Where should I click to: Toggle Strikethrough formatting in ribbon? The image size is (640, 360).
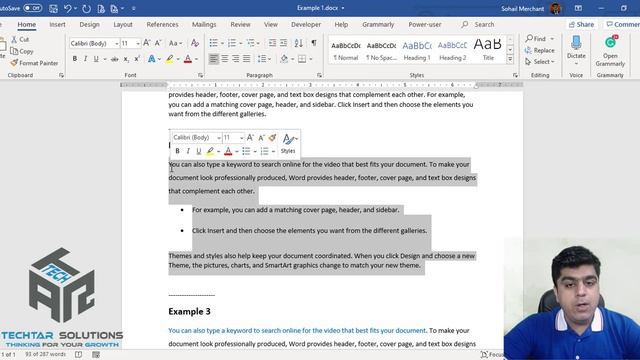coord(115,59)
